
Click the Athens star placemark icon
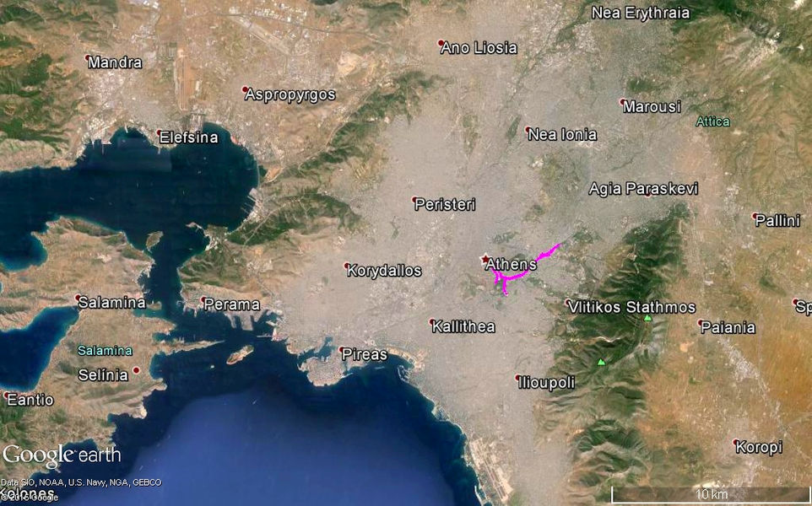point(485,258)
